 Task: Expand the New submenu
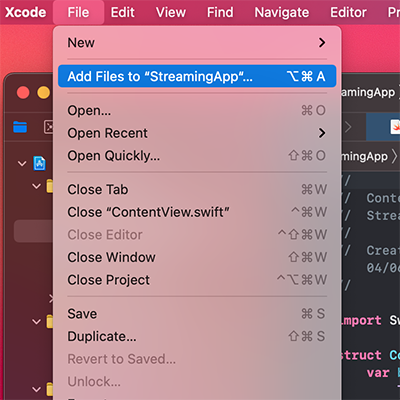197,43
